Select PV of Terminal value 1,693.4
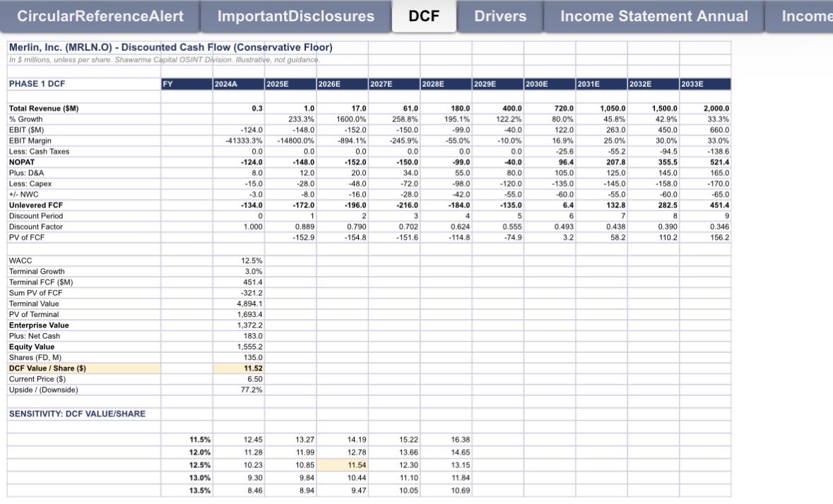This screenshot has height=504, width=833. tap(239, 314)
